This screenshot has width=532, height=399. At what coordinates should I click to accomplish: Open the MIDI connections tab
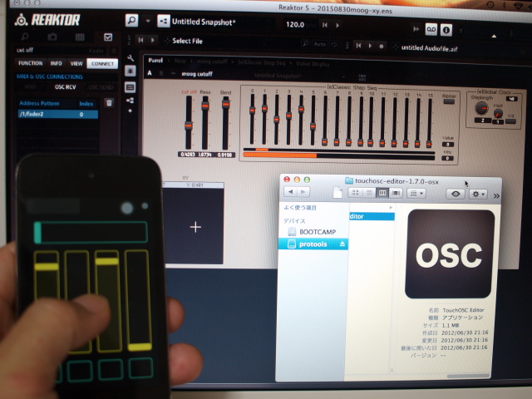[x=31, y=86]
